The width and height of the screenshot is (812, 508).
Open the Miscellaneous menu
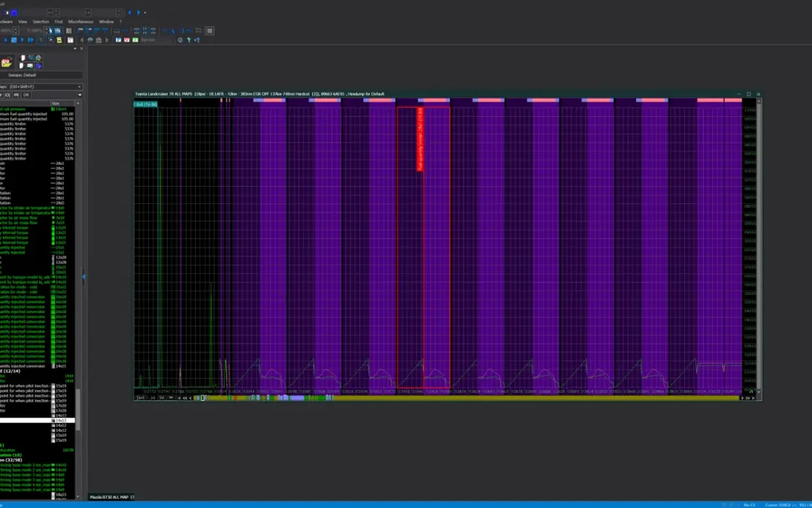[80, 22]
